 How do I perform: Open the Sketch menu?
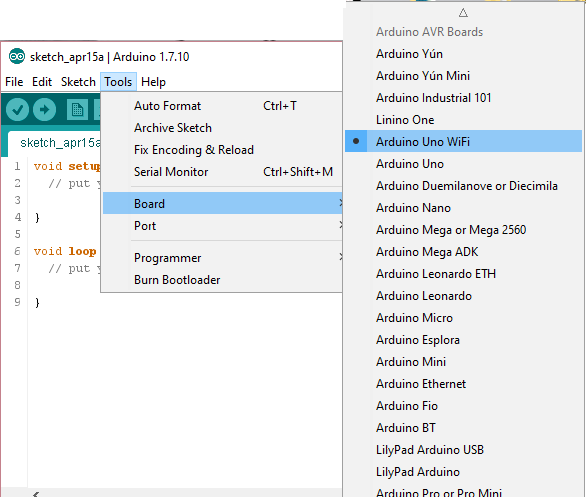point(78,81)
